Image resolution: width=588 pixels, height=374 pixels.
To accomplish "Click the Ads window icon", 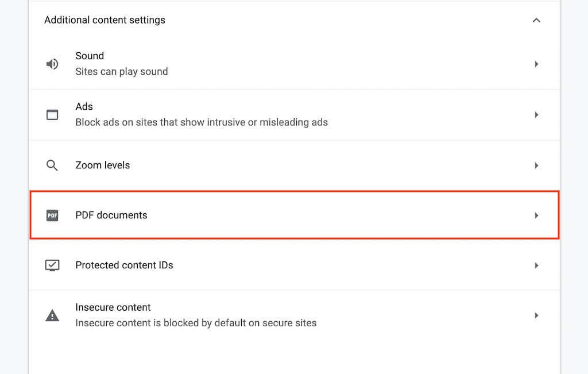I will pyautogui.click(x=52, y=114).
